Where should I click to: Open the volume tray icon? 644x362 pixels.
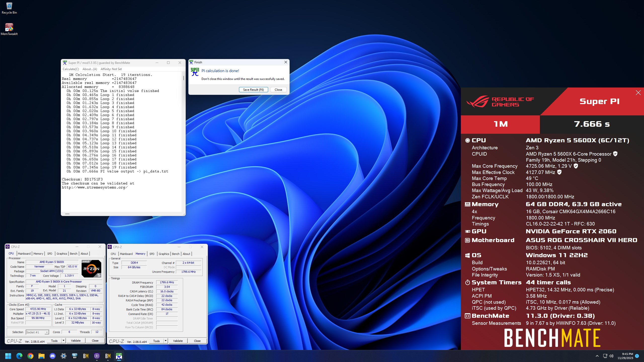611,356
